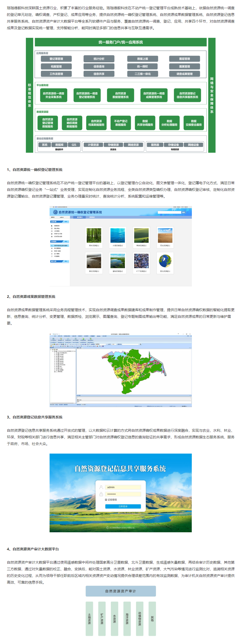The image size is (240, 644).
Task: Click the admin username input field
Action: (x=123, y=487)
